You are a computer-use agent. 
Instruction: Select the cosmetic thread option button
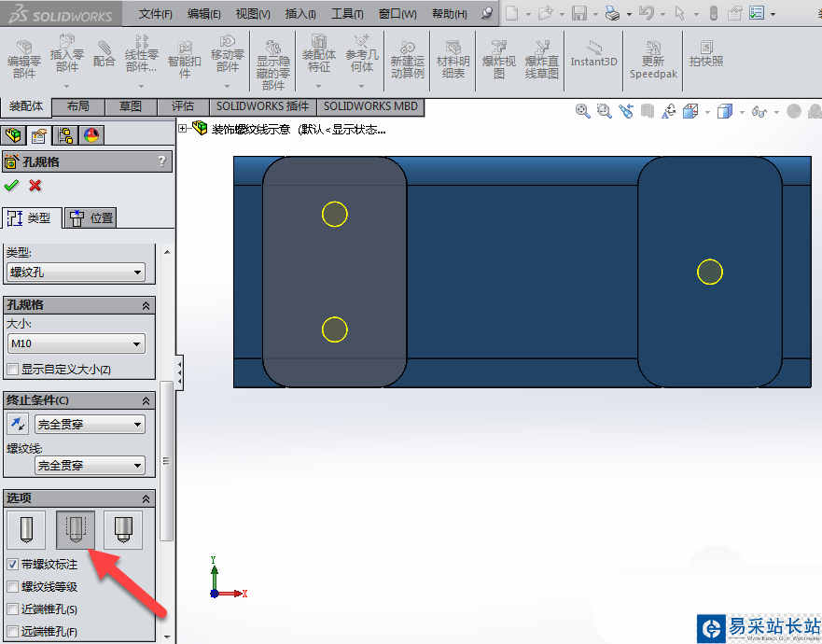tap(76, 530)
